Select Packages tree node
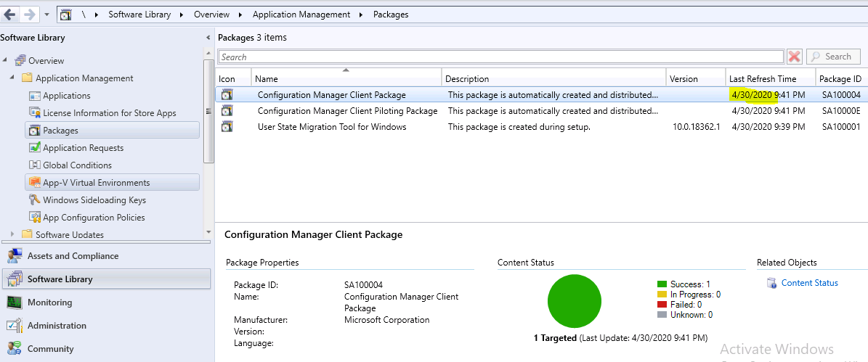The height and width of the screenshot is (362, 868). 113,131
